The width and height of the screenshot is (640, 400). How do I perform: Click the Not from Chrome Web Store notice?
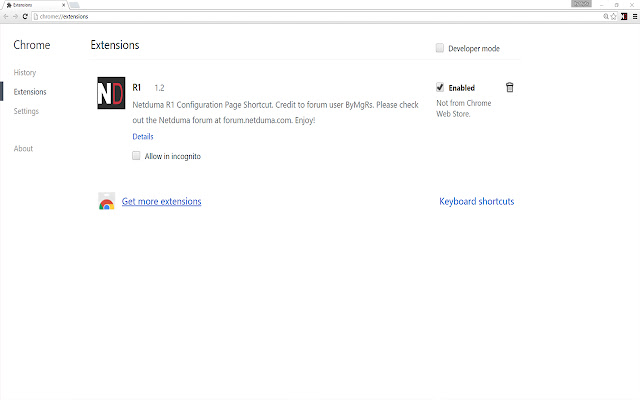coord(464,109)
